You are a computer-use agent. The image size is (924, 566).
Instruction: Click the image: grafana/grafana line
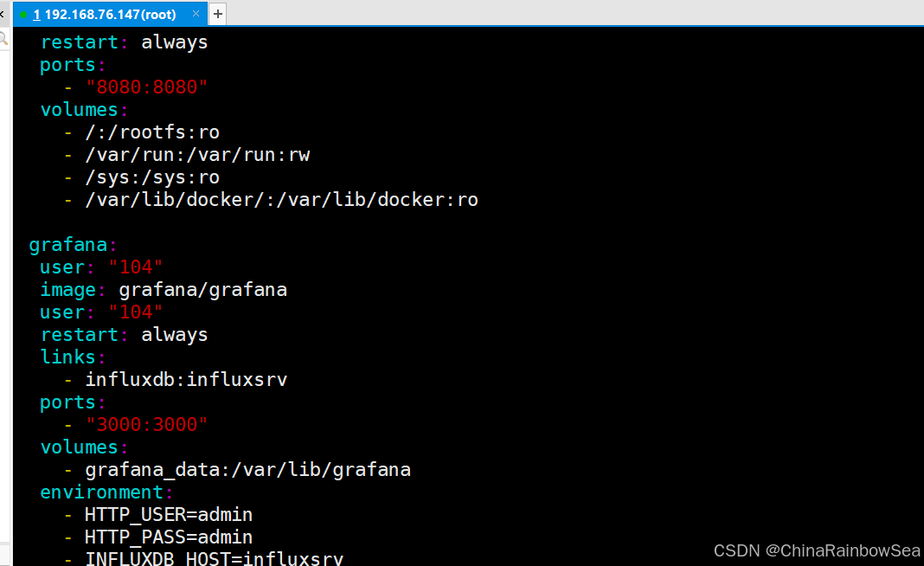164,289
